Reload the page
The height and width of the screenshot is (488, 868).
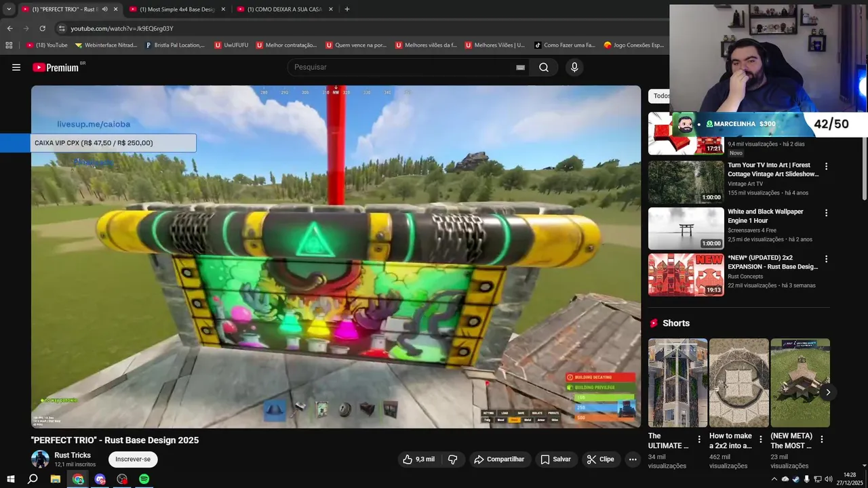click(x=42, y=28)
